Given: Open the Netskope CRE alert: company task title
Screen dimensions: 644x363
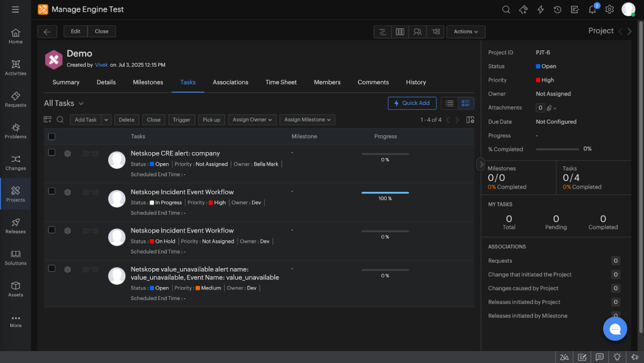Looking at the screenshot, I should click(175, 153).
